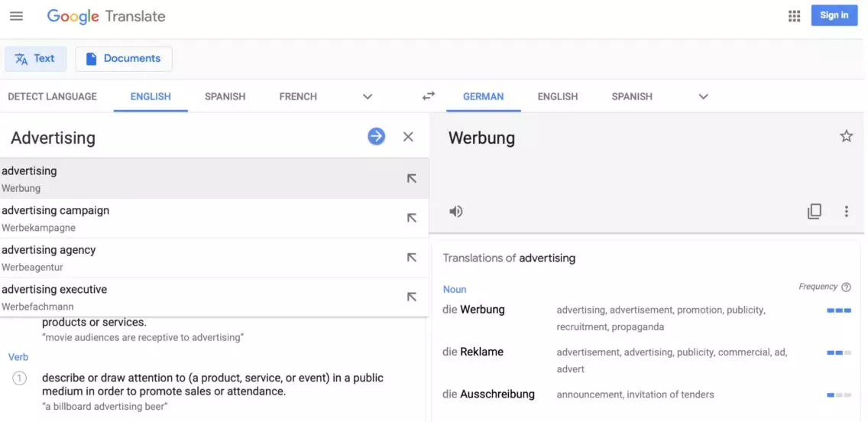
Task: Save translation with star icon
Action: click(x=846, y=137)
